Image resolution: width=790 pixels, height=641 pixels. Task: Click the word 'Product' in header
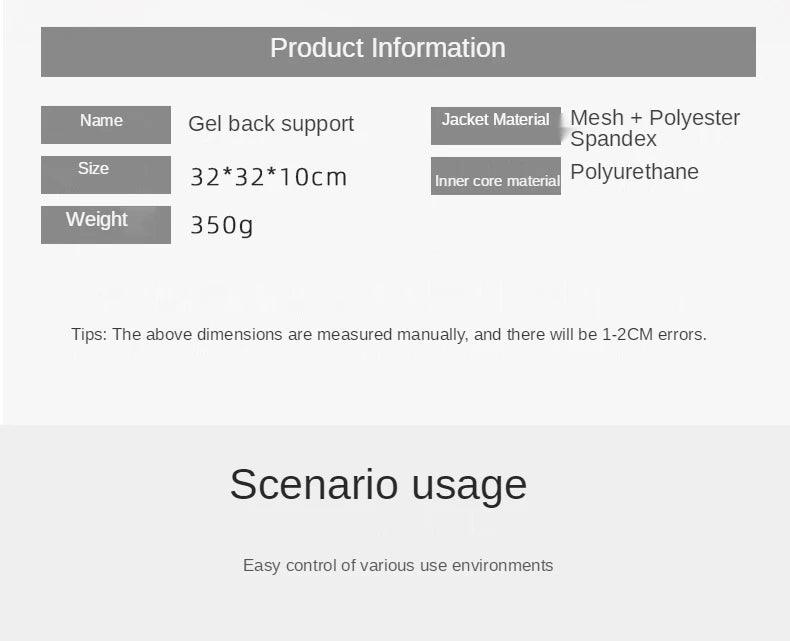(x=317, y=48)
